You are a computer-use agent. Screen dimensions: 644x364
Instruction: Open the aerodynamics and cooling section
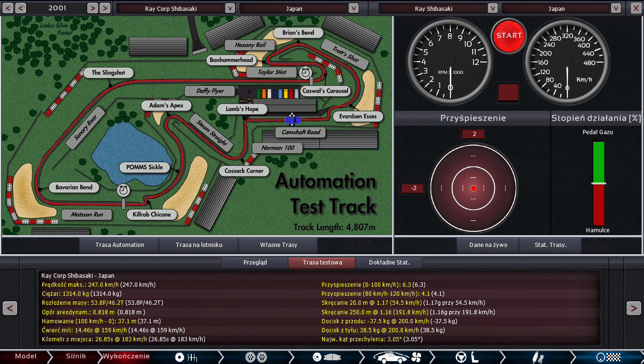pyautogui.click(x=397, y=357)
